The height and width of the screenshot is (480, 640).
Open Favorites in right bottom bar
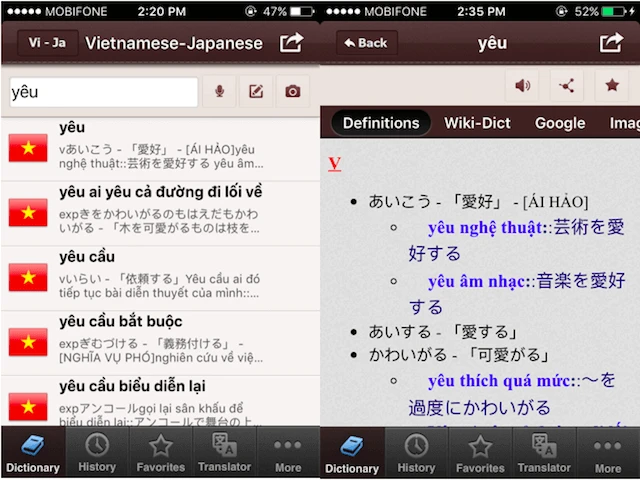(480, 453)
